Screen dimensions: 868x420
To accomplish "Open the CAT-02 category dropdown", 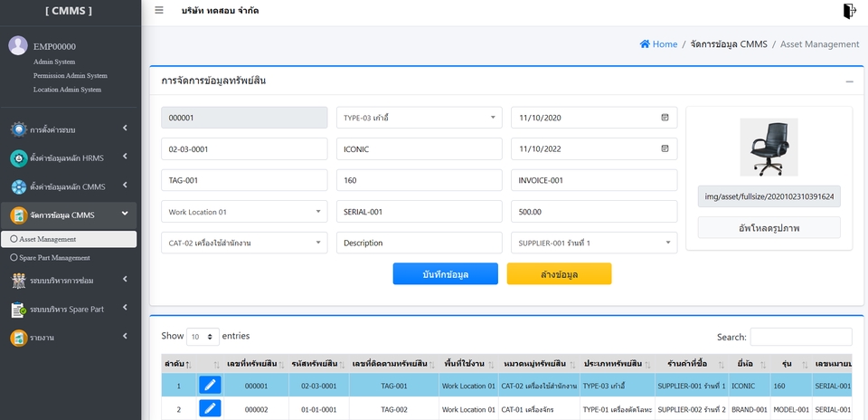I will [244, 243].
